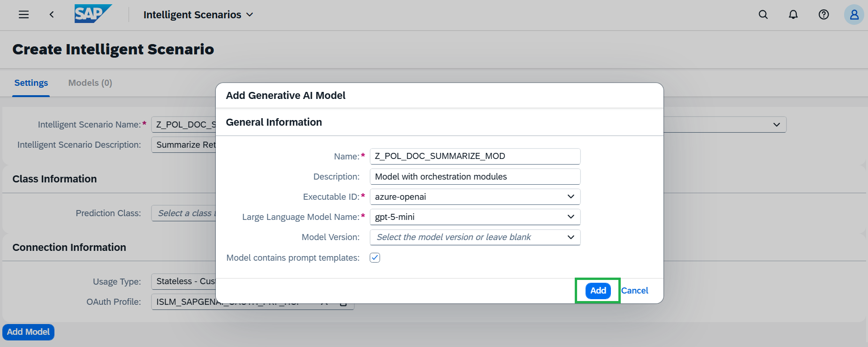The width and height of the screenshot is (868, 347).
Task: Click the Intelligent Scenario Description field
Action: 183,144
